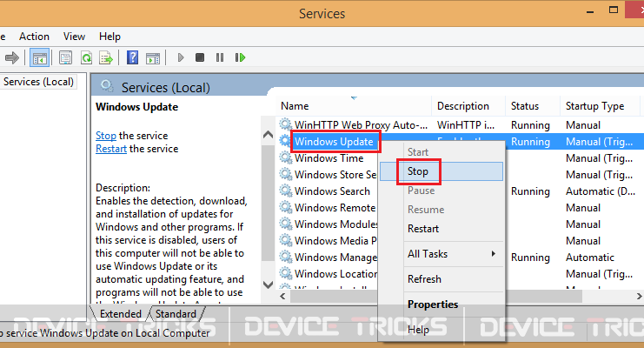The image size is (644, 348).
Task: Click the Refresh toolbar icon
Action: tap(86, 57)
